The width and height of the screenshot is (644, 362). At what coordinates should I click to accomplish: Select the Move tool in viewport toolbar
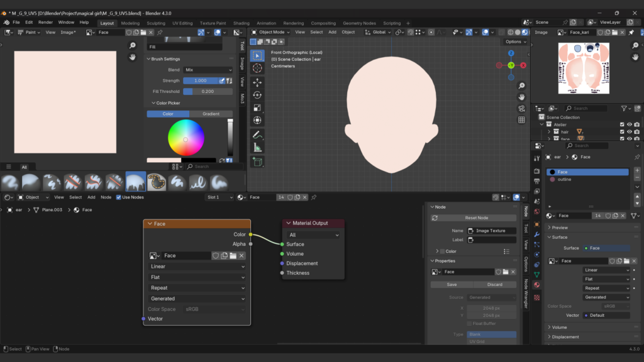tap(257, 82)
